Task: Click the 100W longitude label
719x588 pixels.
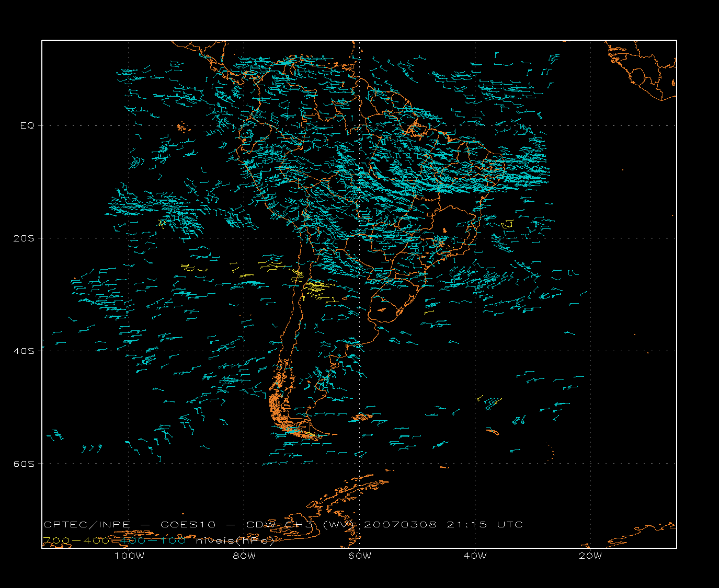Action: pyautogui.click(x=129, y=556)
